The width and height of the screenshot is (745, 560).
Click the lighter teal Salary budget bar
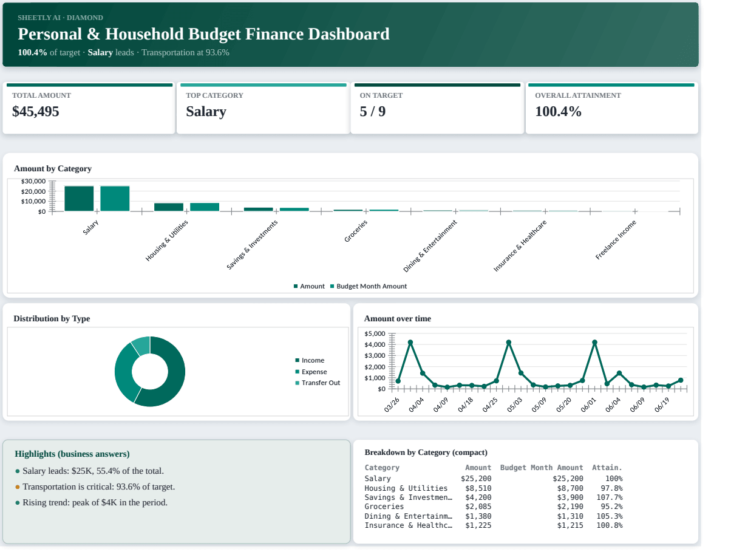(x=115, y=199)
